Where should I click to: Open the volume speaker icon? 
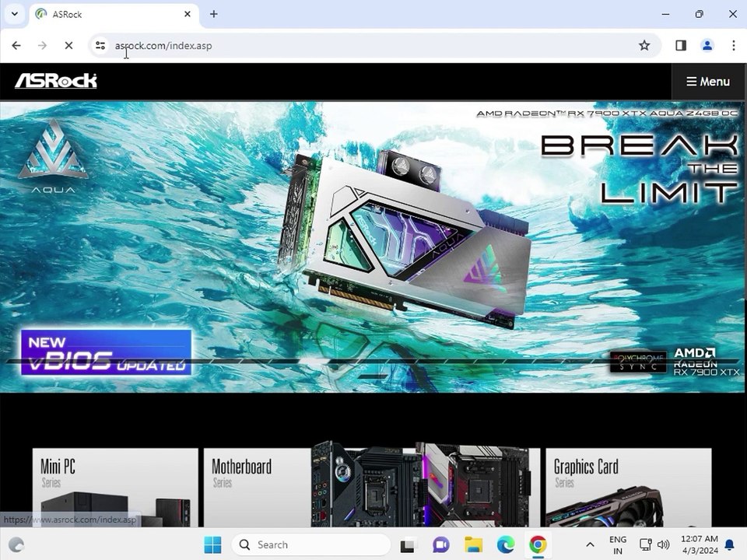pos(663,544)
